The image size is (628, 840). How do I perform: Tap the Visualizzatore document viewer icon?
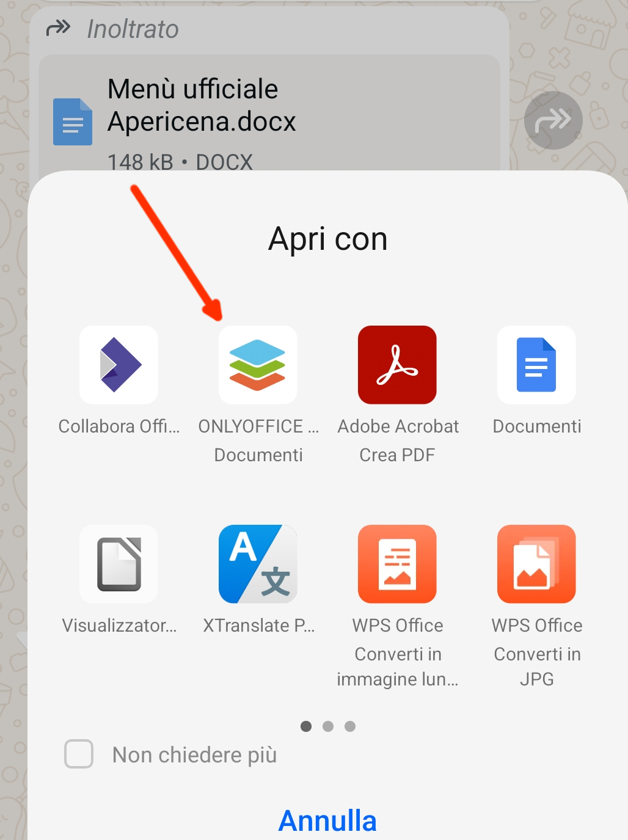point(119,564)
